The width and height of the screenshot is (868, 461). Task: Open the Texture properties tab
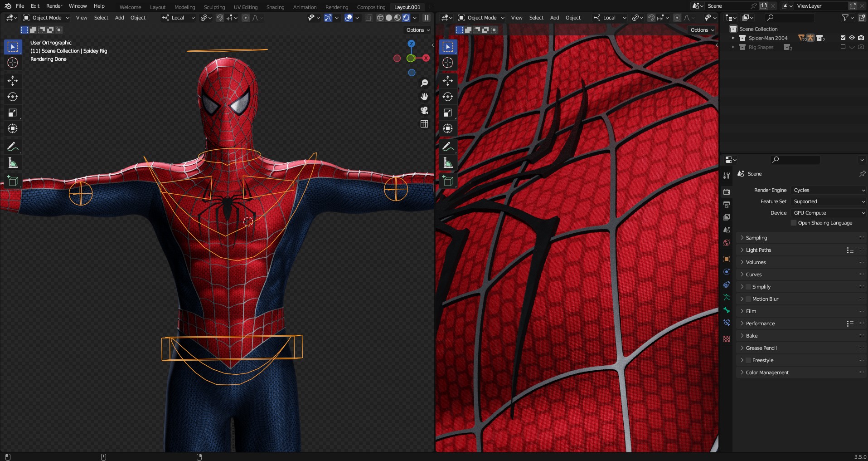pos(727,339)
